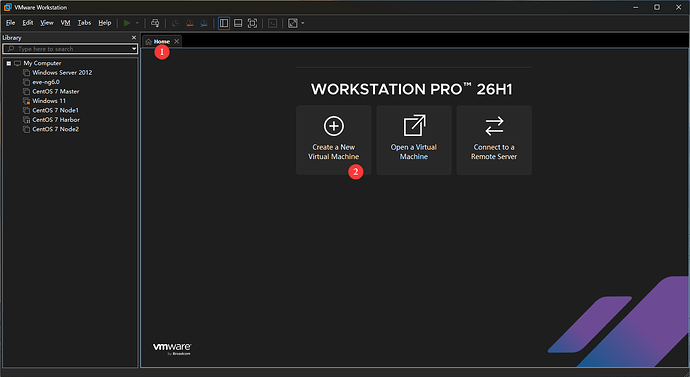Open the stretch display dropdown arrow
Screen dimensions: 690x377
point(303,23)
